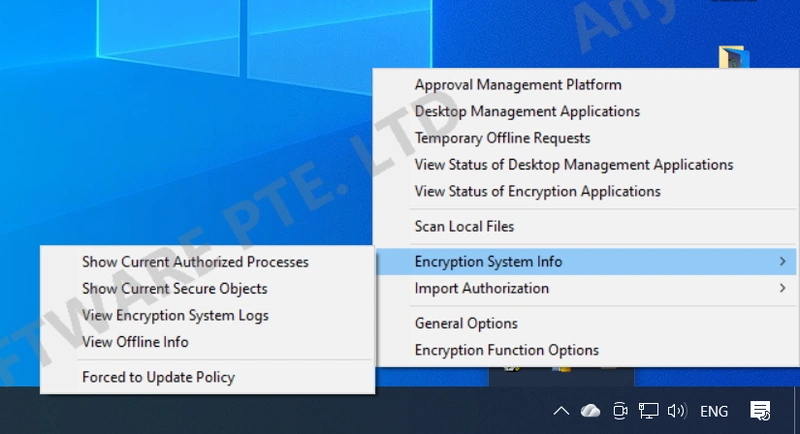Select Forced to Update Policy

pos(208,377)
